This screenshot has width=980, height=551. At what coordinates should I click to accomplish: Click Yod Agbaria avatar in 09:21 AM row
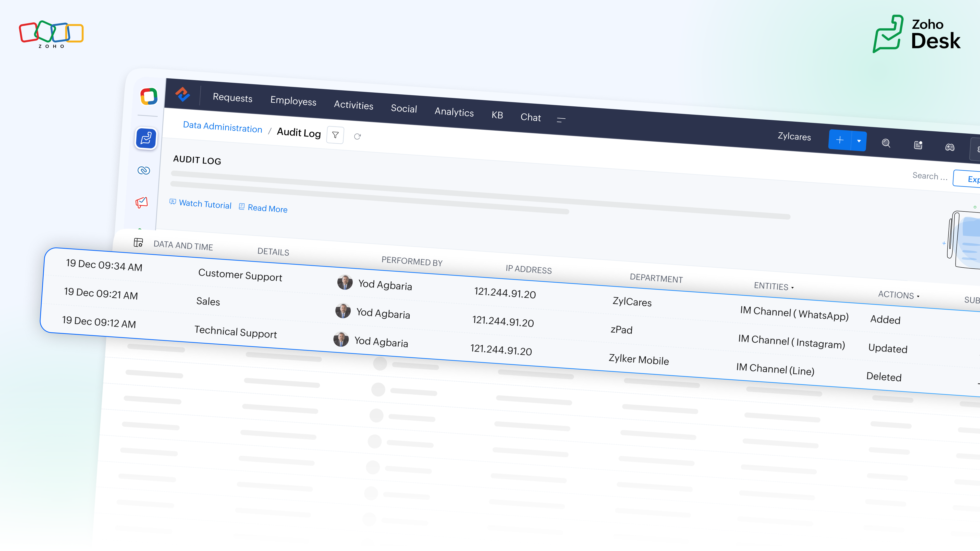point(343,311)
